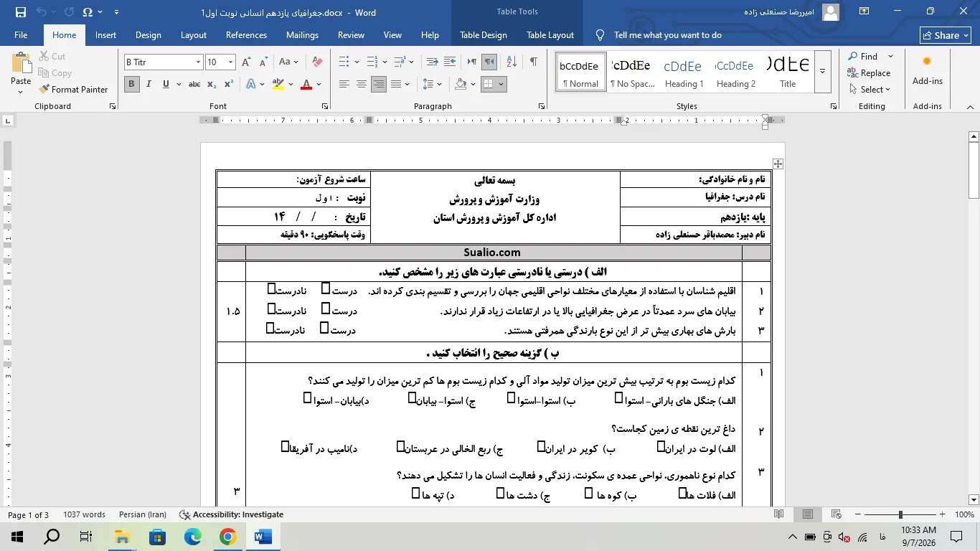Expand the Change Case Aa menu

click(x=296, y=62)
